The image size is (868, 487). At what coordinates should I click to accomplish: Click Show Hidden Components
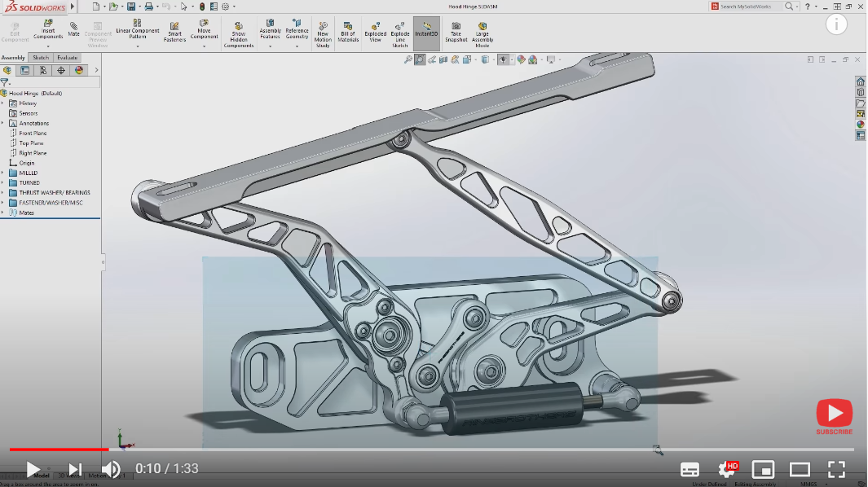239,34
